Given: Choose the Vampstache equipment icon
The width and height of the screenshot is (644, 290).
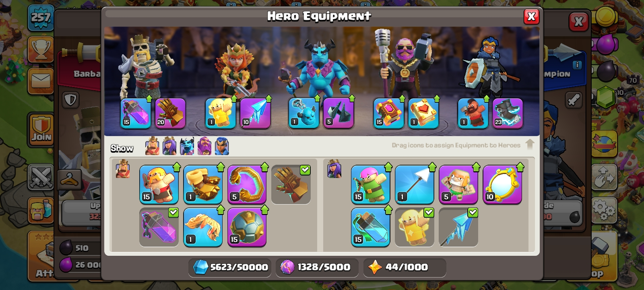Looking at the screenshot, I should coord(203,227).
